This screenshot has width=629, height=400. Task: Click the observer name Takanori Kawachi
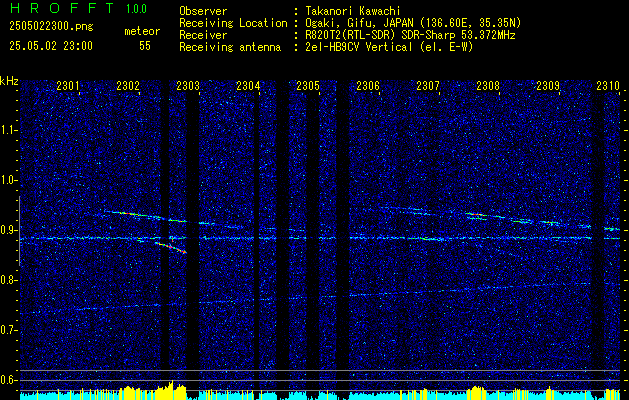[x=353, y=11]
